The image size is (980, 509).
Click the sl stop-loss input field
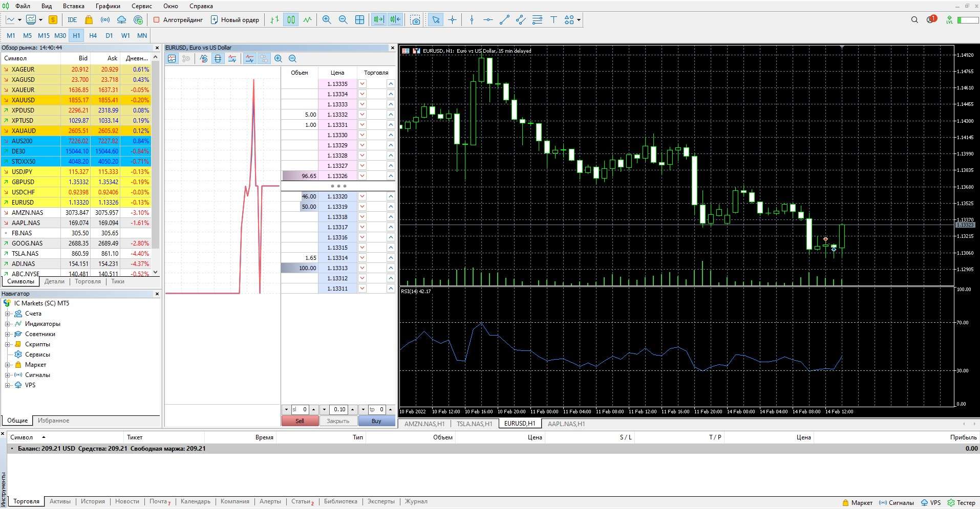(x=300, y=410)
